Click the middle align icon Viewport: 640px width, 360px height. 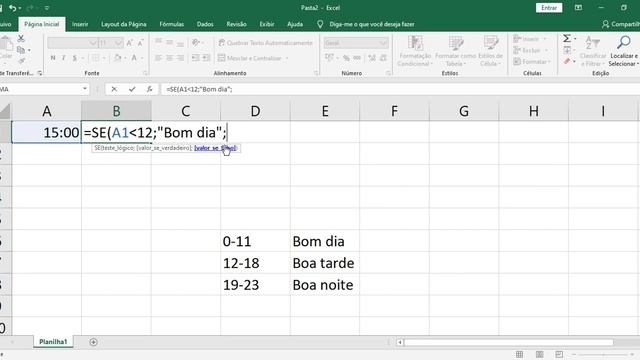[x=169, y=42]
